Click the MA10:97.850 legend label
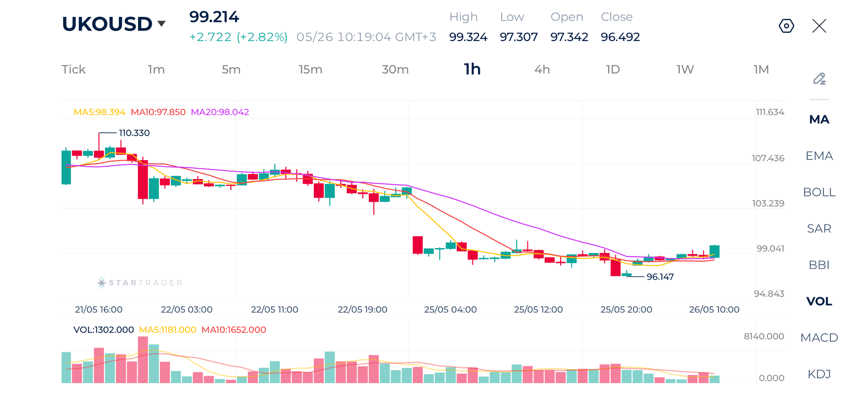 tap(158, 112)
